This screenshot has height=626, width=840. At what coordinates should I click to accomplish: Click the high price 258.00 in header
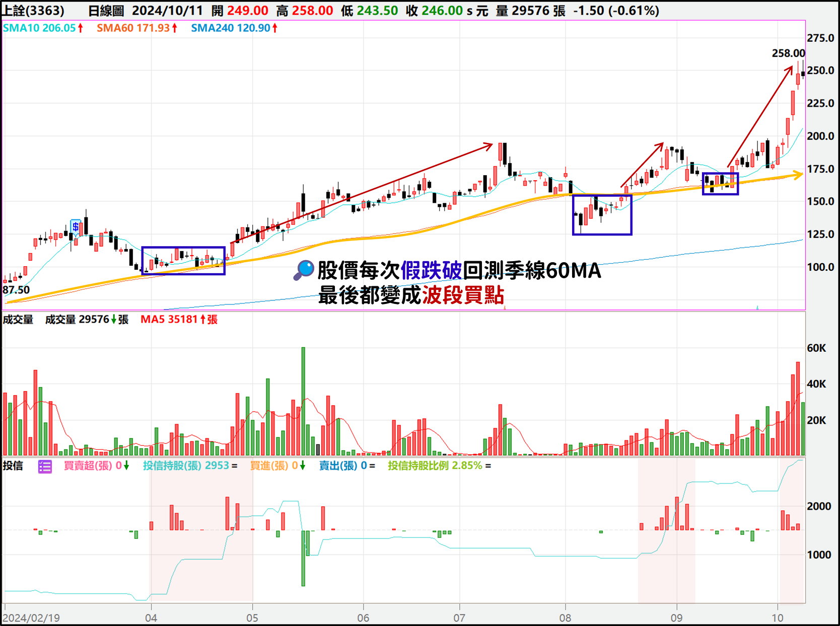coord(312,11)
